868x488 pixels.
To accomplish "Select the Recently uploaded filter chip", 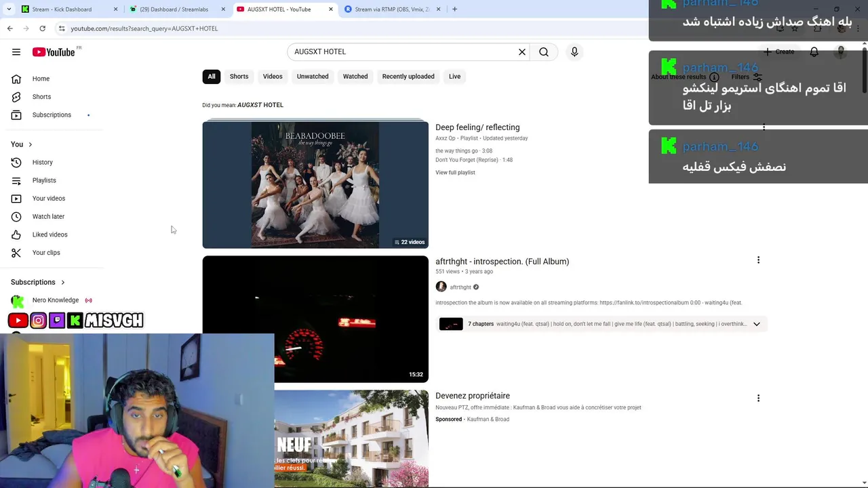I will click(408, 77).
